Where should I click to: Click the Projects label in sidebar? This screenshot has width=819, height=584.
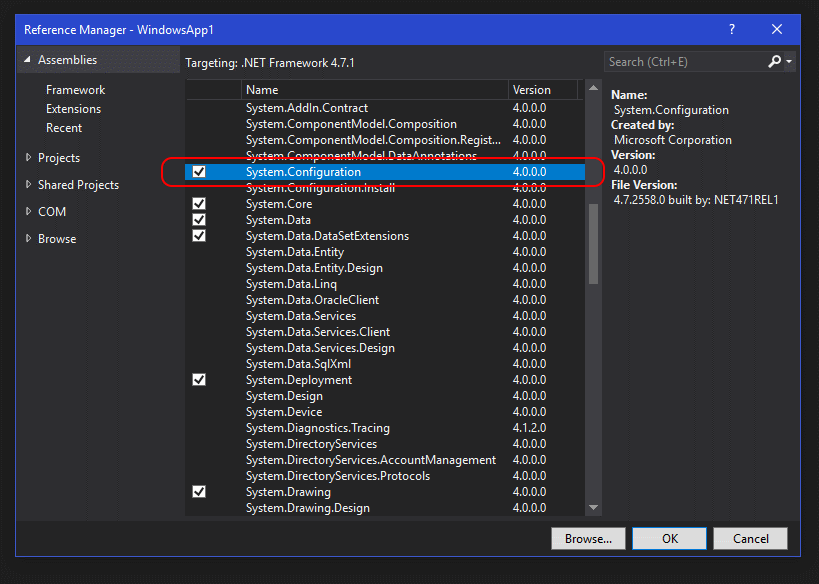[59, 158]
